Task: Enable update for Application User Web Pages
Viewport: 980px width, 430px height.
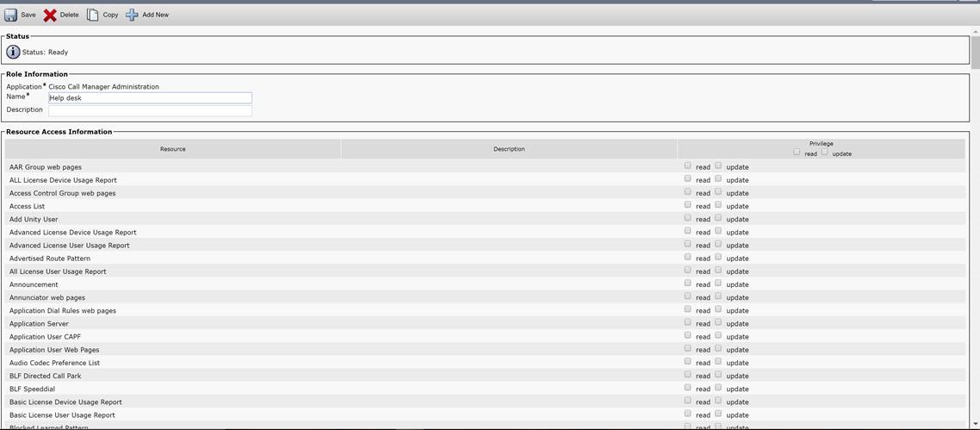Action: (x=718, y=349)
